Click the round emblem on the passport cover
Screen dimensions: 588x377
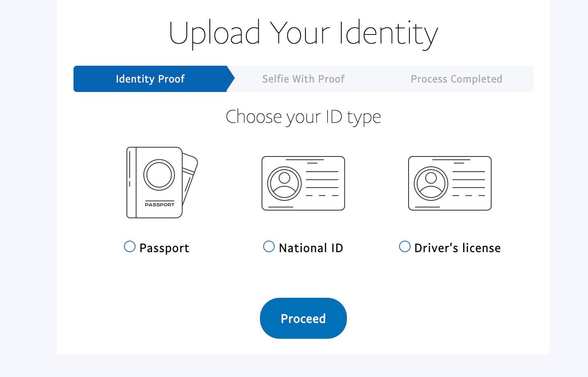pyautogui.click(x=159, y=175)
